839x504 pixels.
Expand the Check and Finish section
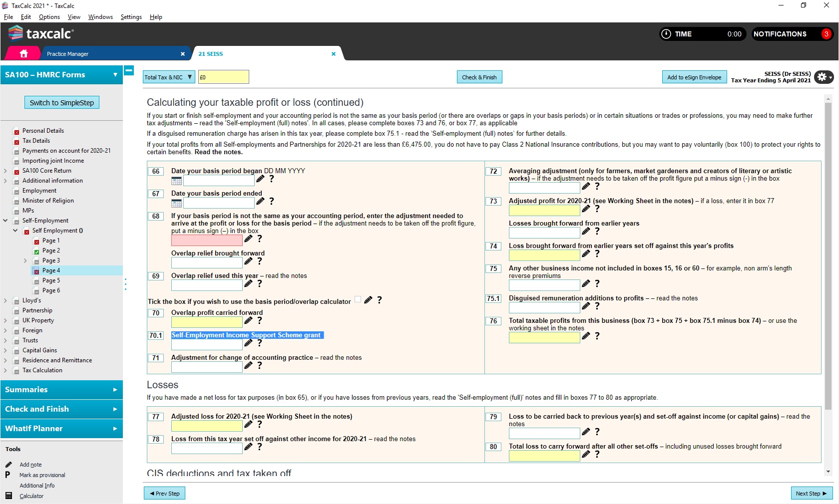point(61,409)
